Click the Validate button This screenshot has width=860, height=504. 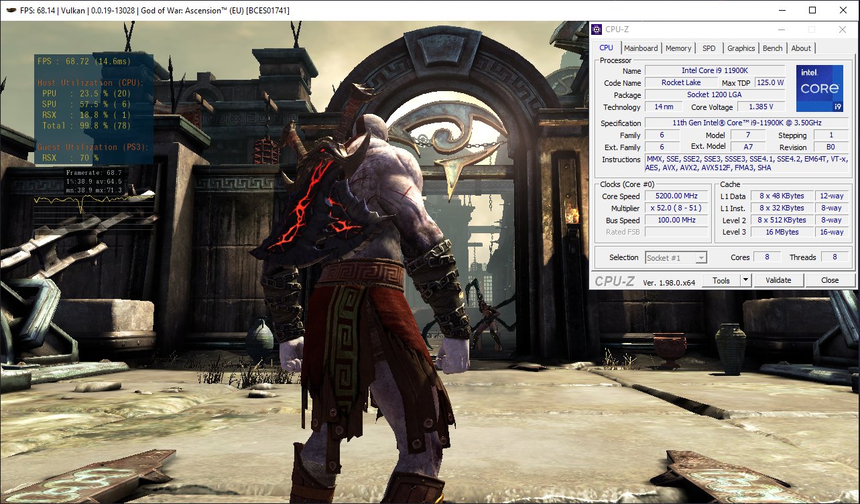(x=778, y=279)
